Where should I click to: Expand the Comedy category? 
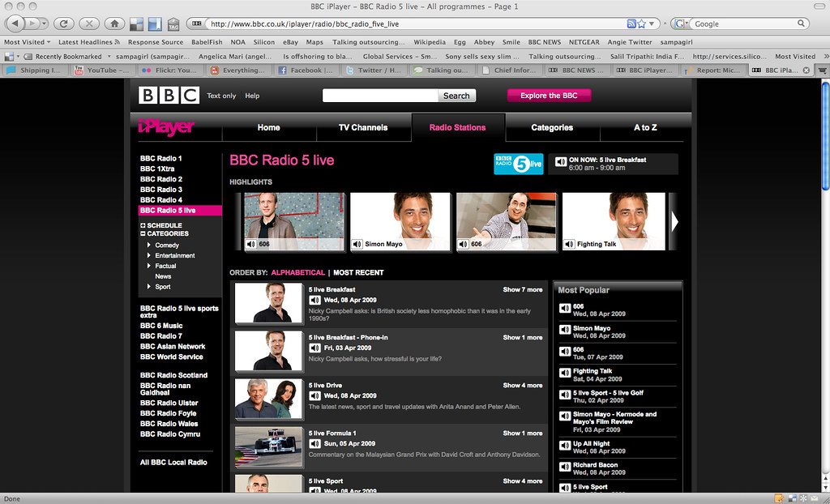pos(149,246)
